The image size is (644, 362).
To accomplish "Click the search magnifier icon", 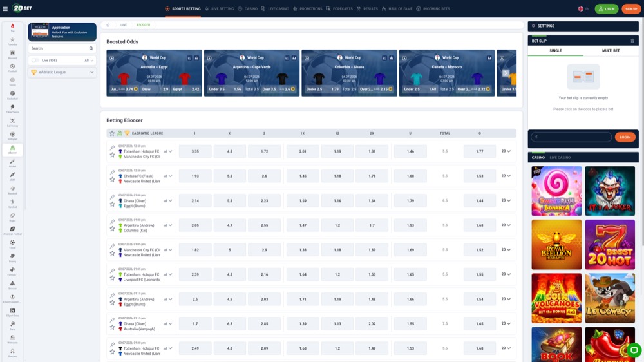I will coord(91,48).
